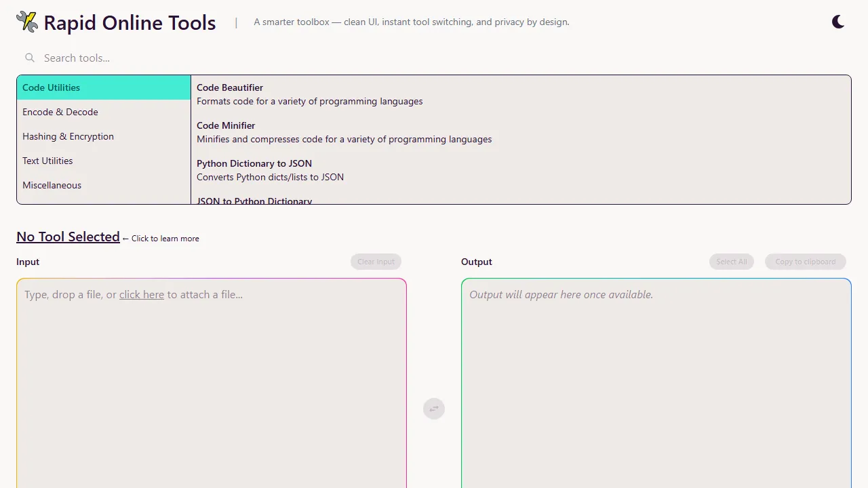
Task: Open the Code Beautifier tool
Action: click(x=230, y=87)
